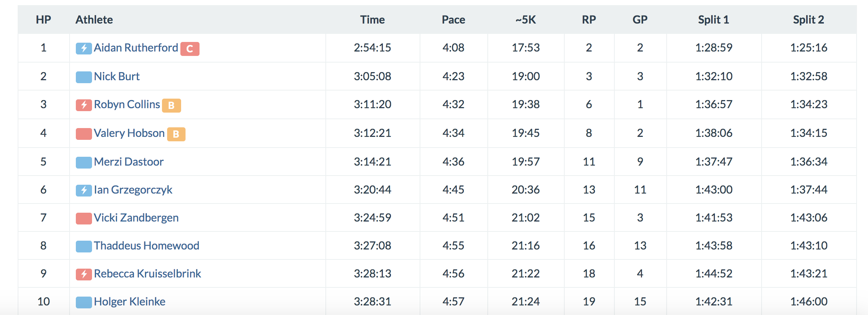Click red lightning badge beside Robyn Collins
This screenshot has width=868, height=315.
coord(84,105)
